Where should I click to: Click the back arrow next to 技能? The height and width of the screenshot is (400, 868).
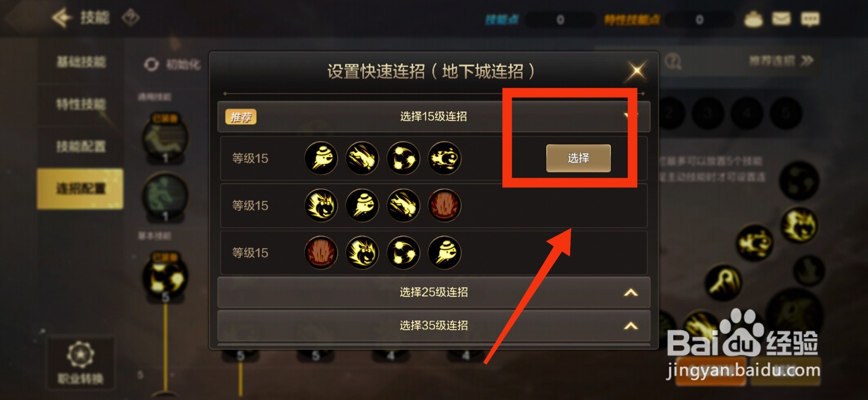click(x=62, y=17)
